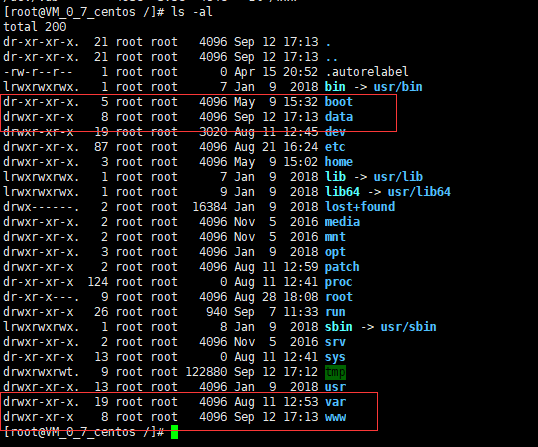
Task: Click the 'usr' directory name
Action: [335, 387]
